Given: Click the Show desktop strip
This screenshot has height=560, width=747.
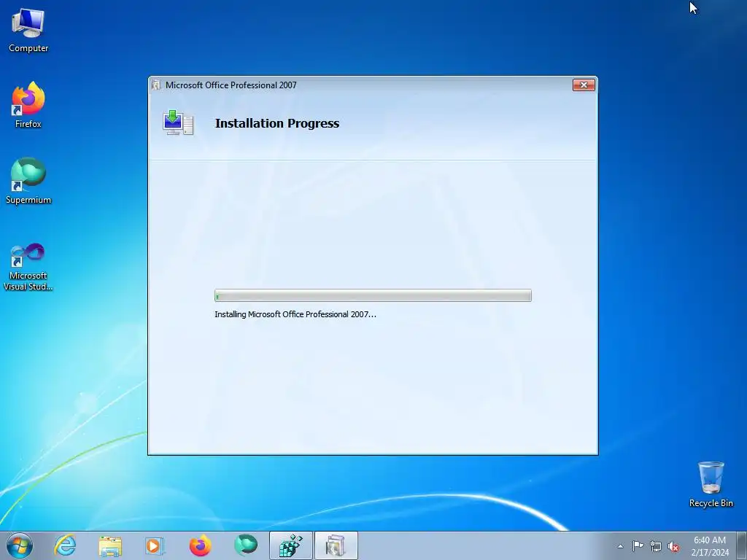Looking at the screenshot, I should (742, 545).
